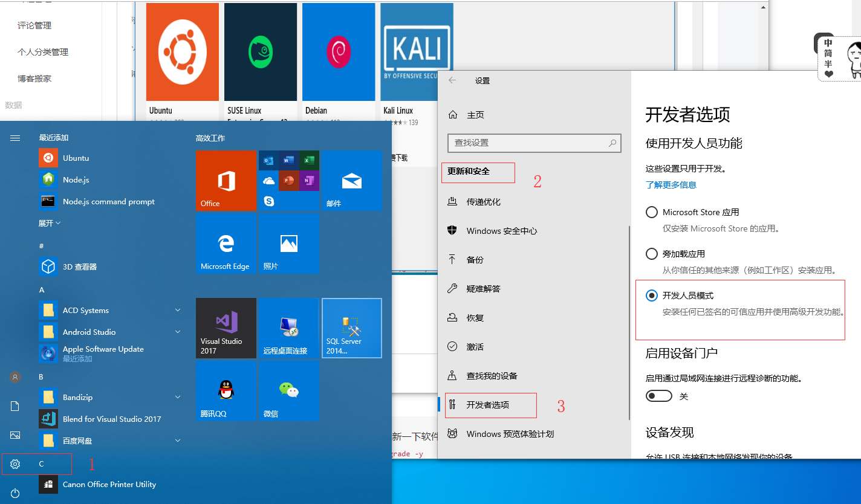Open 更新和安全 in Settings sidebar
This screenshot has width=861, height=504.
[x=477, y=173]
